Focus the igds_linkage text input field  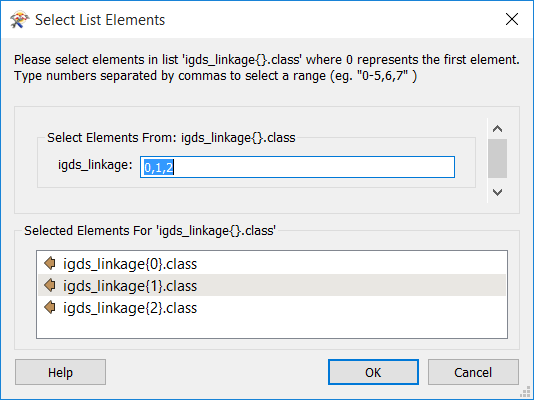click(x=297, y=167)
